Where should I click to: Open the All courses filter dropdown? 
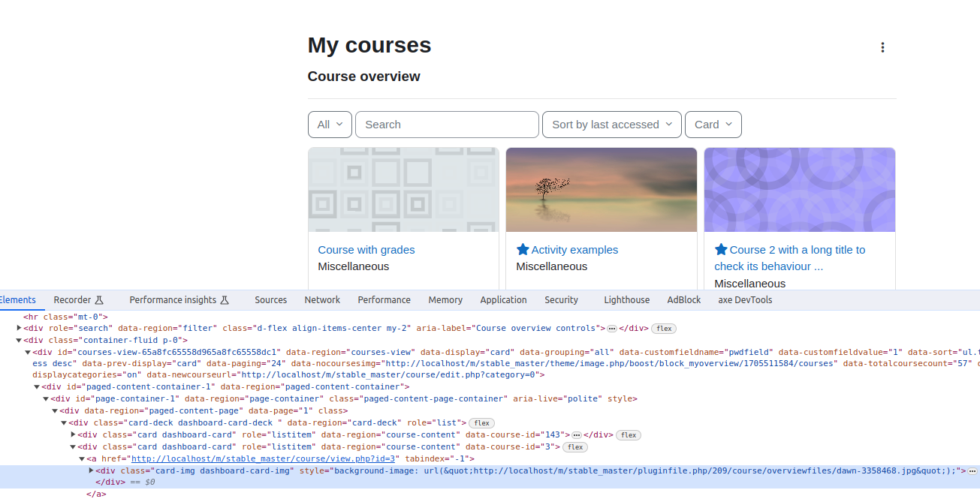pos(330,125)
